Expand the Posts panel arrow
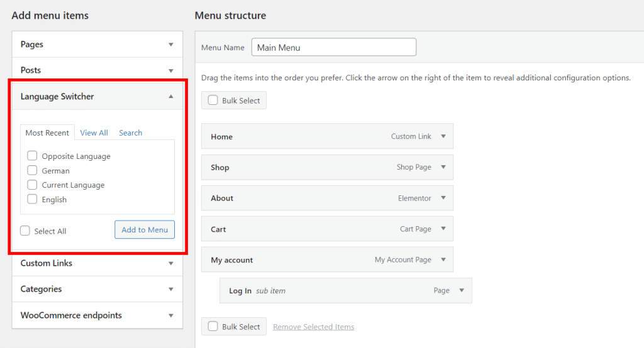The height and width of the screenshot is (348, 644). tap(170, 70)
